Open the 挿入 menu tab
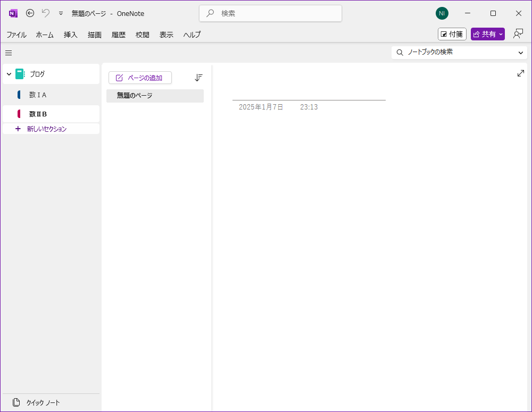Image resolution: width=532 pixels, height=412 pixels. coord(71,35)
